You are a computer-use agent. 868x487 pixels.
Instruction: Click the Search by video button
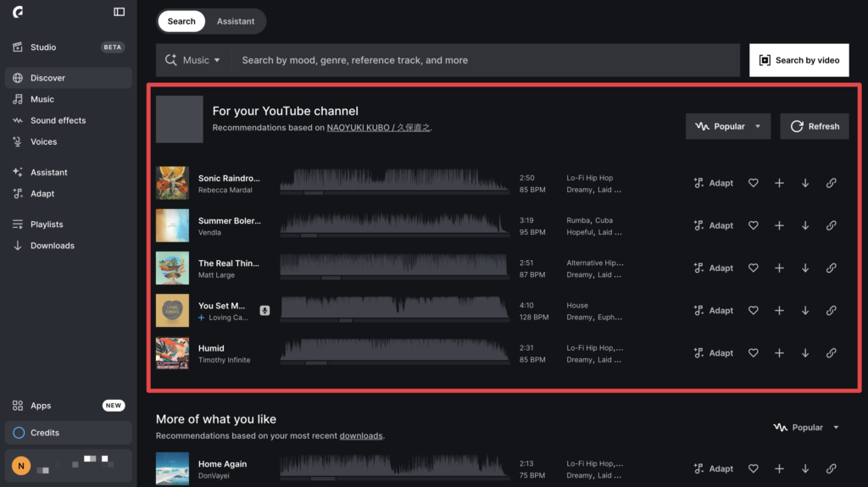pyautogui.click(x=798, y=60)
